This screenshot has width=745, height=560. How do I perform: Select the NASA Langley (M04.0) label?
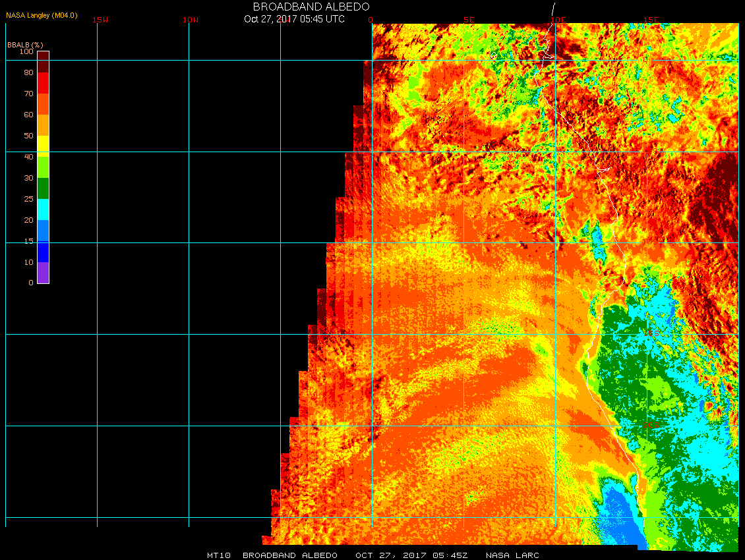click(x=42, y=14)
